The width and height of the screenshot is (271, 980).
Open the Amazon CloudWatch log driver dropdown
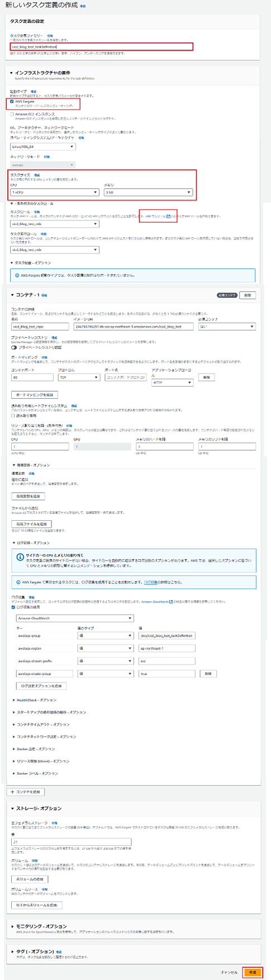75,618
